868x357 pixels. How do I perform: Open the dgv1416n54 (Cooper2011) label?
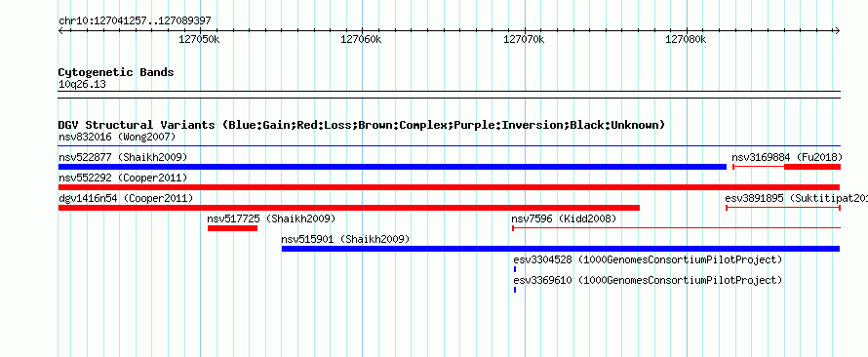(126, 198)
